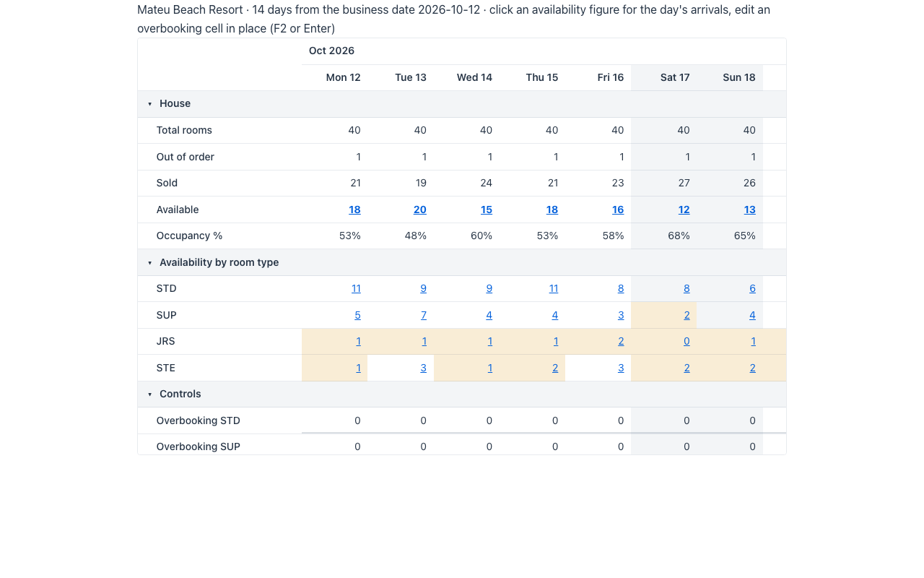This screenshot has width=924, height=578.
Task: Open Available figure 13 for Sun 18
Action: [x=750, y=210]
